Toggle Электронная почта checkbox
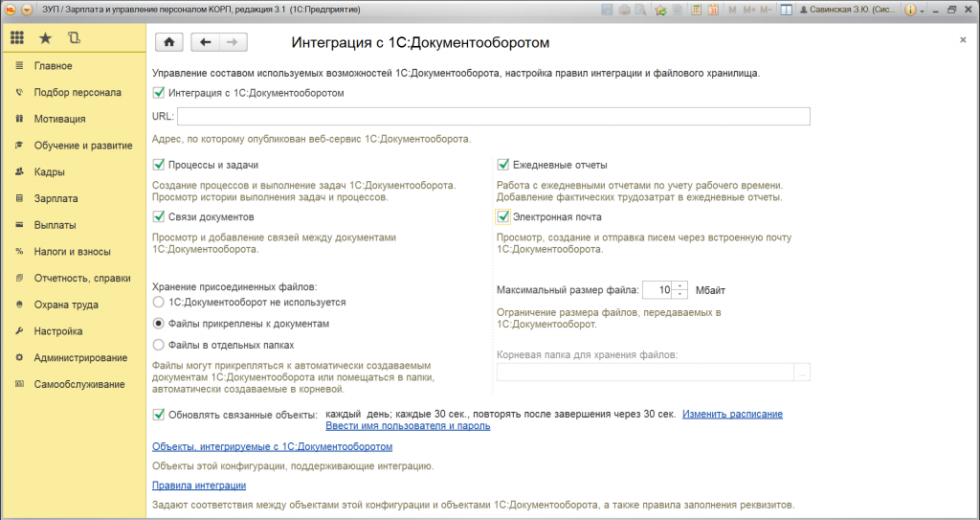Screen dimensions: 980x520 503,217
